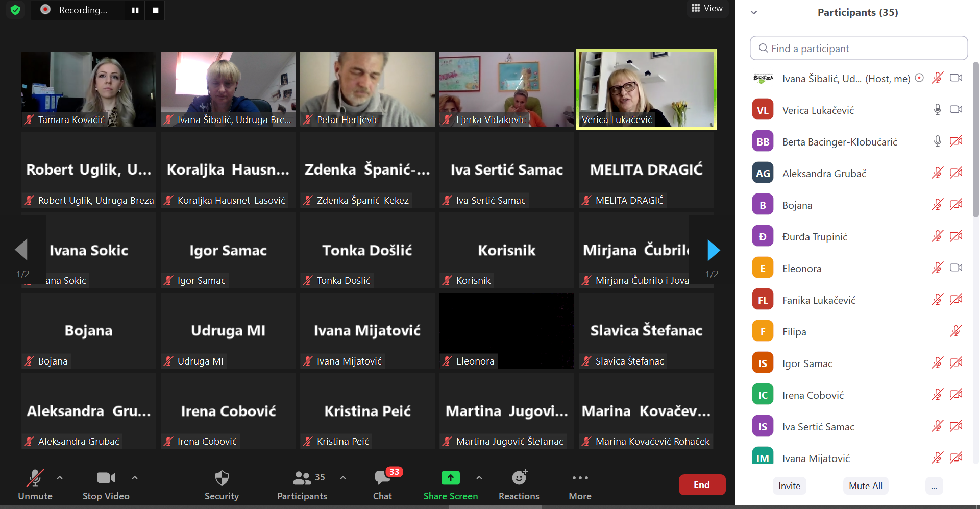
Task: Expand share options arrow next to Share Screen
Action: tap(479, 478)
